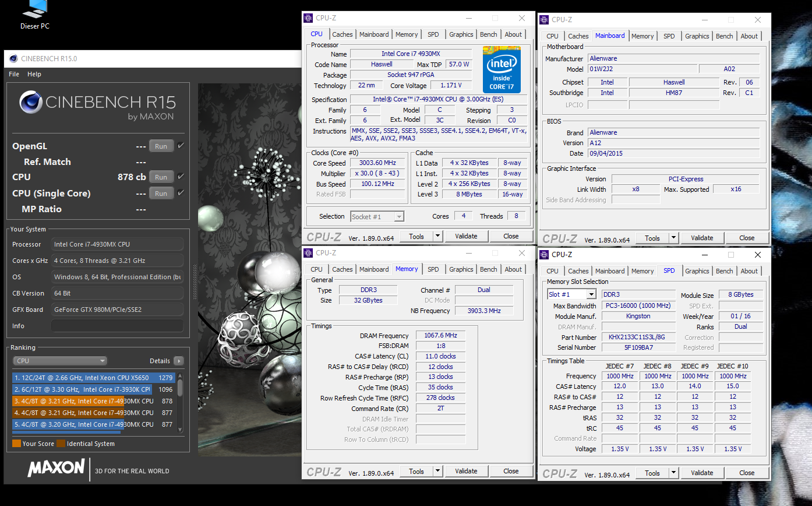This screenshot has width=812, height=506.
Task: Open the Dieser PC desktop icon
Action: (34, 15)
